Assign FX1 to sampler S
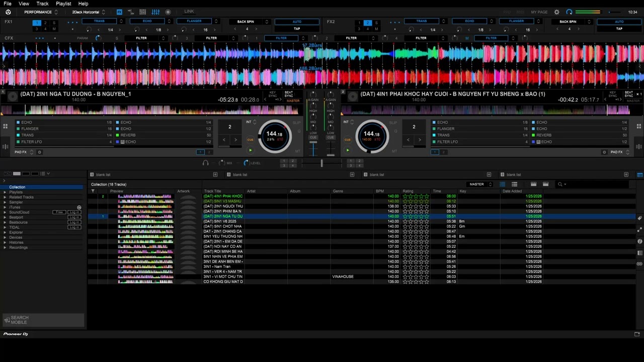This screenshot has height=362, width=644. click(x=54, y=23)
